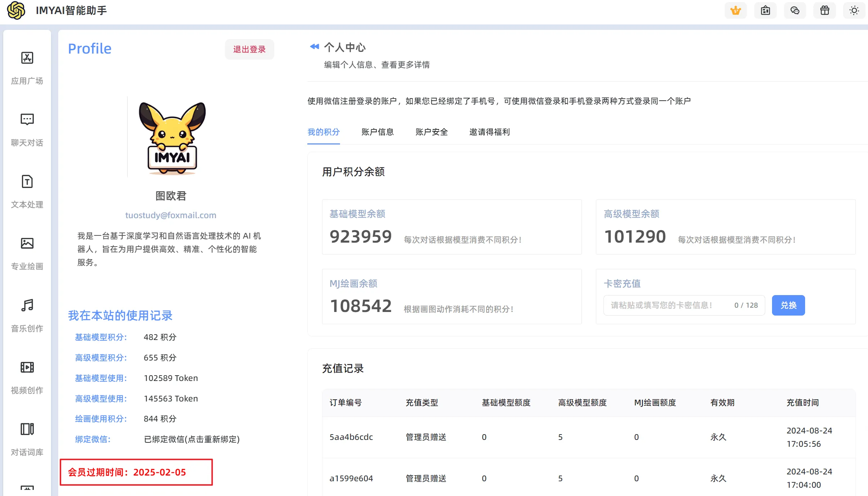868x496 pixels.
Task: Click the 102589 Token value
Action: [171, 378]
